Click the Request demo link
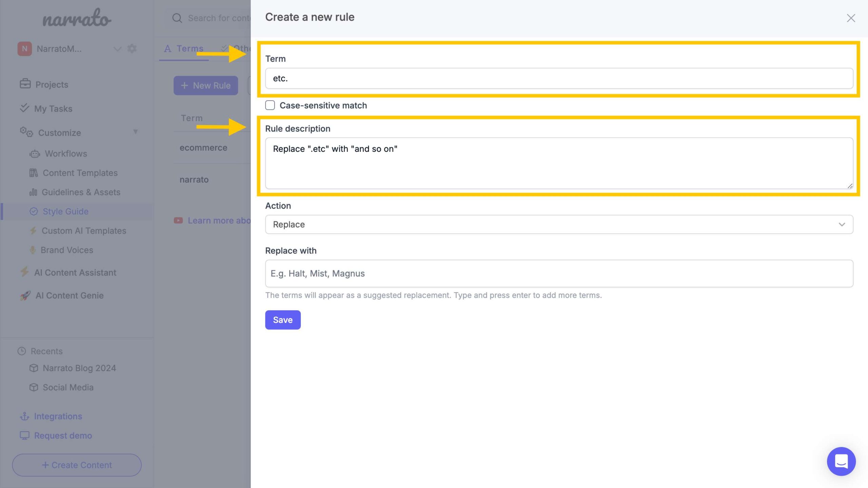This screenshot has width=868, height=488. [x=63, y=435]
